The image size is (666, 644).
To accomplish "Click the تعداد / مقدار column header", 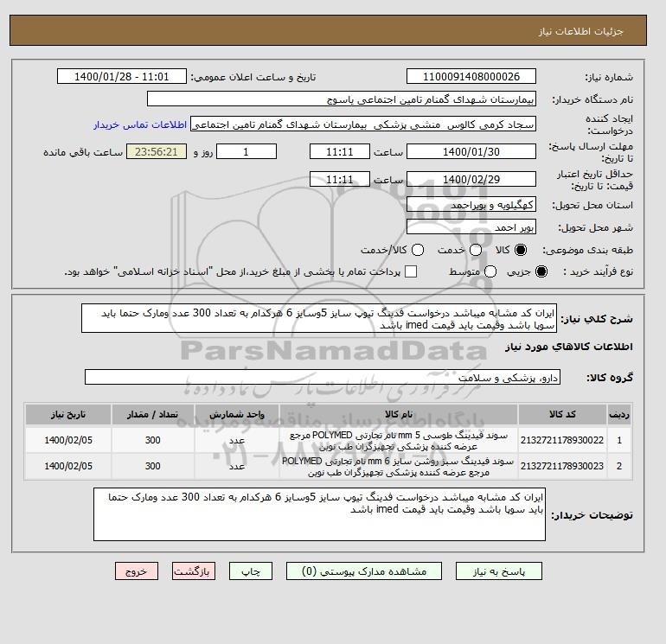I will (x=152, y=414).
